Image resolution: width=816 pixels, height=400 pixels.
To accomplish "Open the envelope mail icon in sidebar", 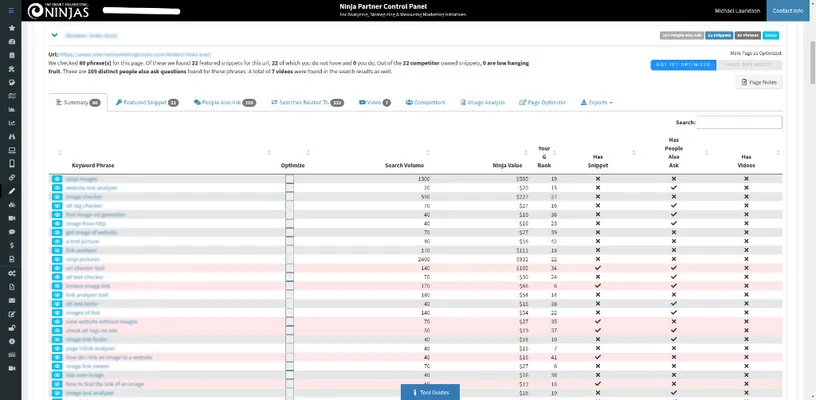I will click(11, 300).
